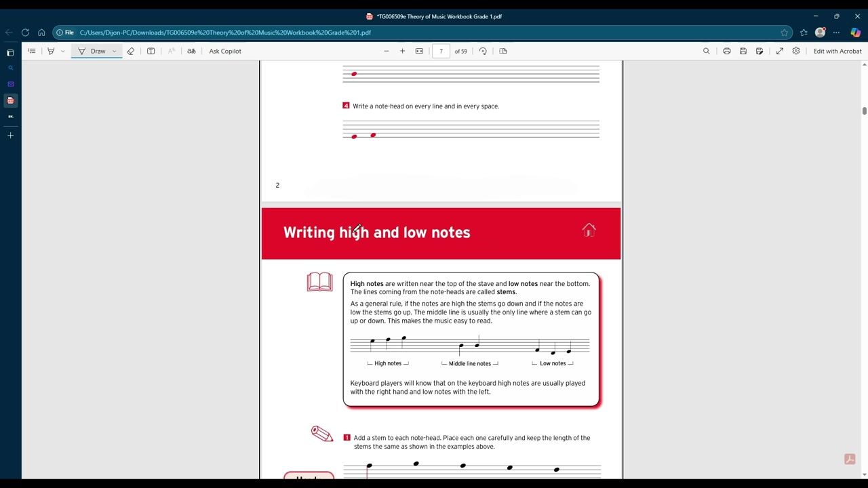Open PDF viewer settings

coord(796,51)
